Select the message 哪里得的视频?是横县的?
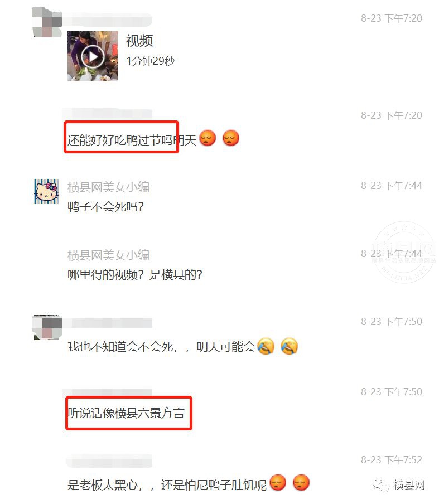The height and width of the screenshot is (504, 439). tap(135, 274)
